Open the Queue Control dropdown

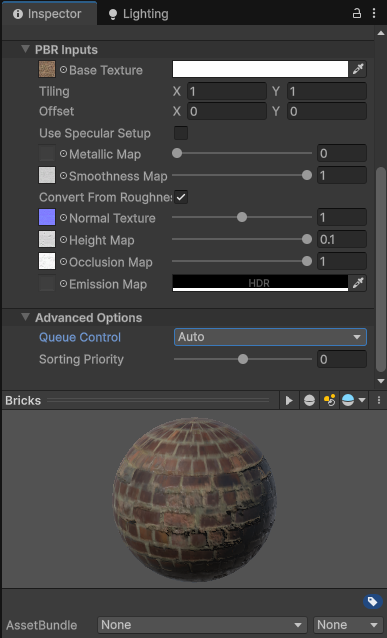(270, 337)
